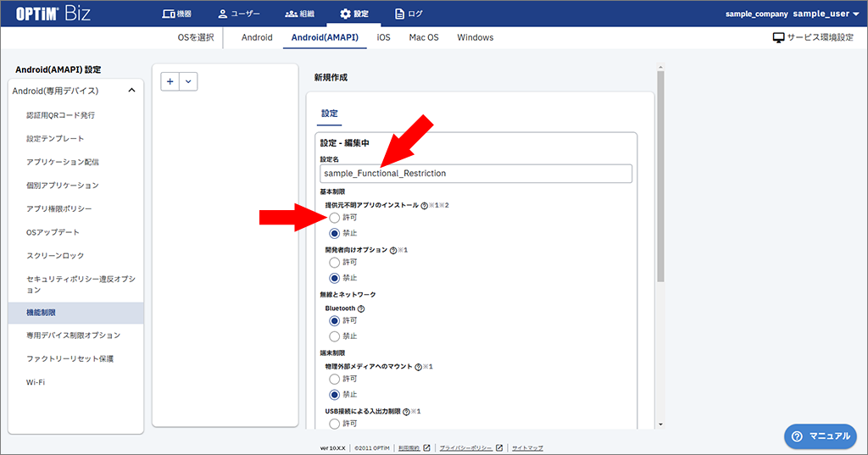
Task: Select 許可 for Bluetooth
Action: coord(334,321)
